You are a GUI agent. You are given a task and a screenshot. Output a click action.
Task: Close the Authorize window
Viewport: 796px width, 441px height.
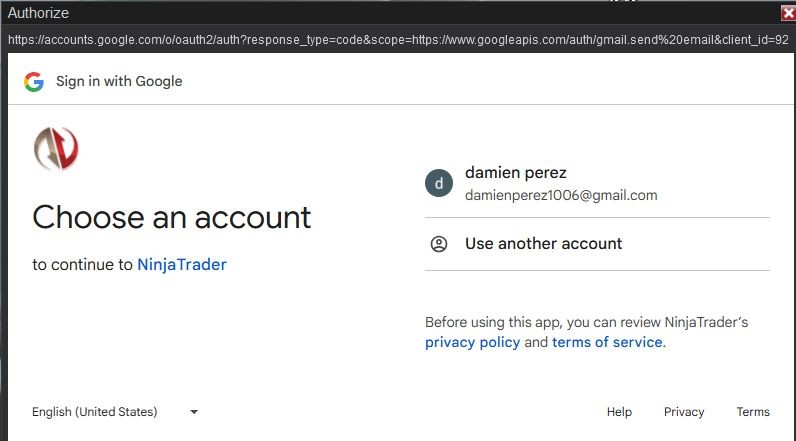pos(788,12)
